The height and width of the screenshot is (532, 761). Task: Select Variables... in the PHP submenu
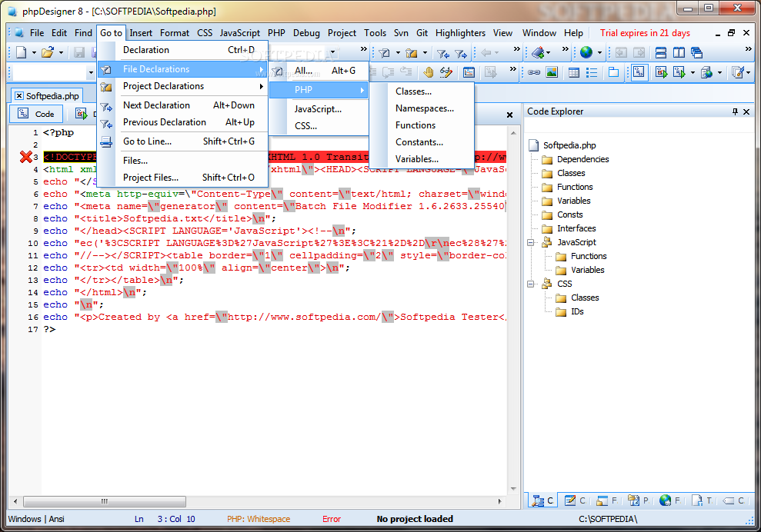point(421,159)
